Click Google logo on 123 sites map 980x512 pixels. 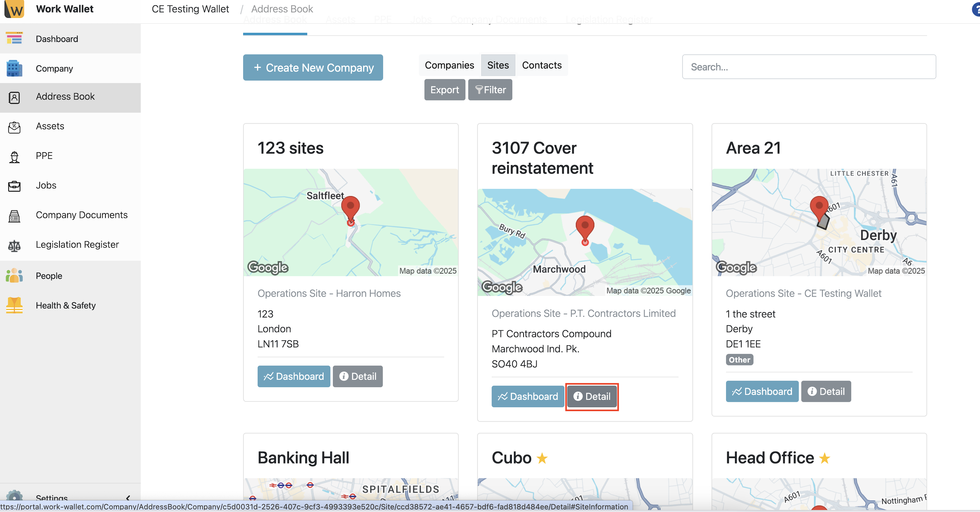point(268,267)
